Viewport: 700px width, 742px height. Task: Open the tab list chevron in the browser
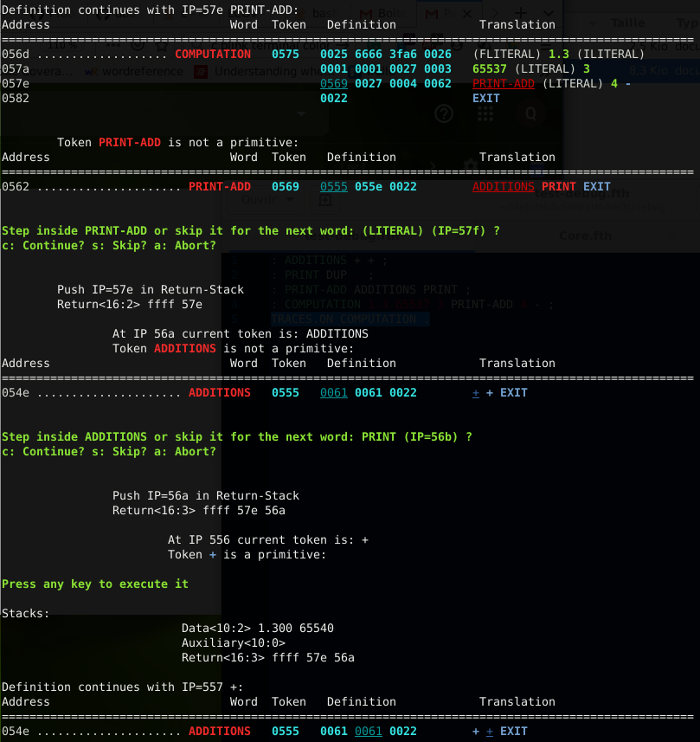[x=549, y=12]
